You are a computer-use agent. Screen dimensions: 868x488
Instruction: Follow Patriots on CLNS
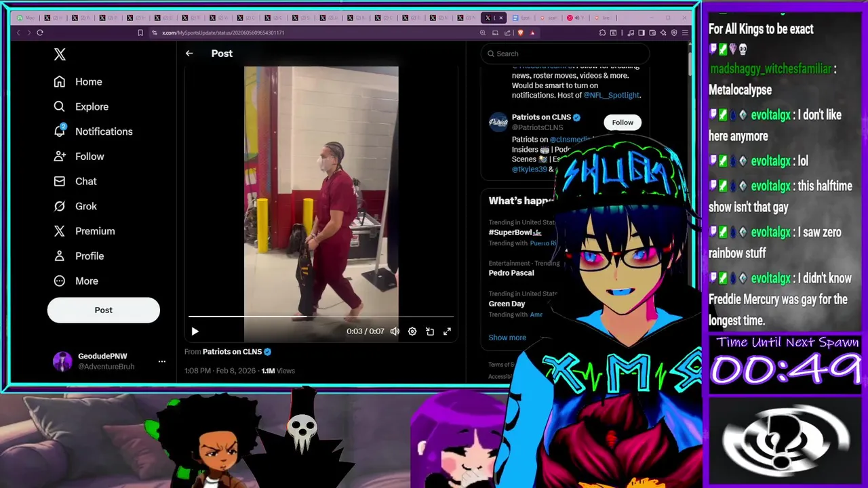tap(623, 123)
